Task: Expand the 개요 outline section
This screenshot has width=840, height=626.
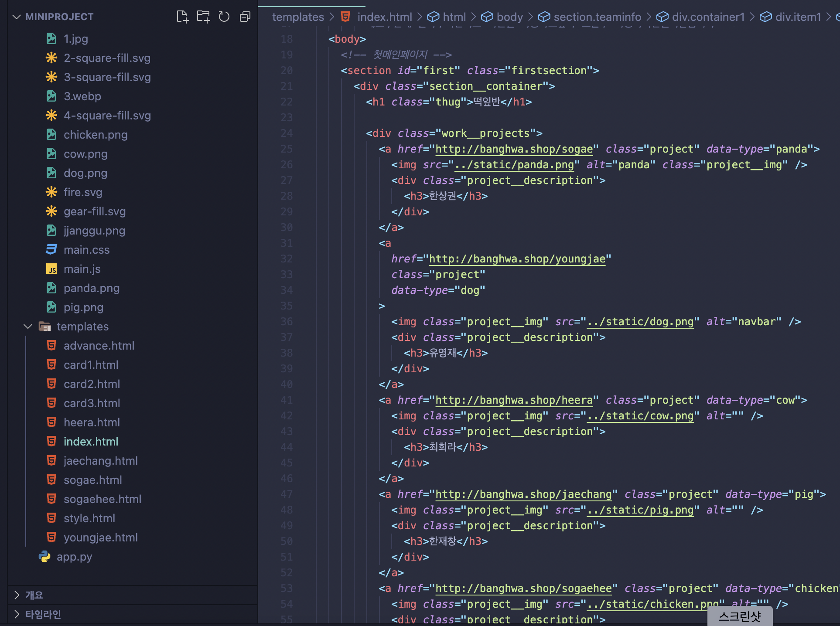Action: tap(17, 595)
